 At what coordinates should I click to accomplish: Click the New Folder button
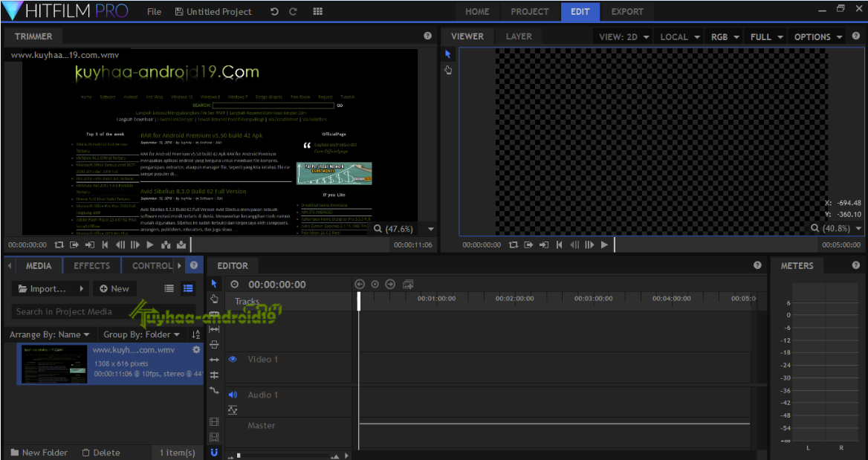(x=39, y=453)
